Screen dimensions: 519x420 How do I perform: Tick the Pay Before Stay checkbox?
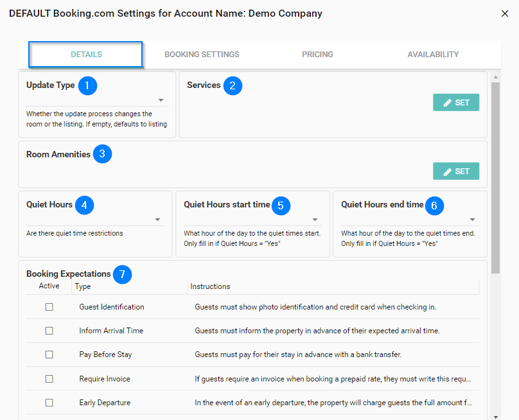(49, 354)
